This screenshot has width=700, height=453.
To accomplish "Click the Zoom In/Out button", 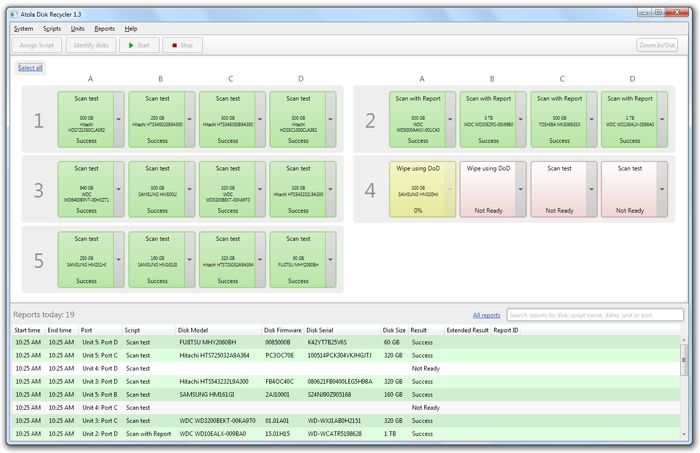I will pyautogui.click(x=658, y=45).
